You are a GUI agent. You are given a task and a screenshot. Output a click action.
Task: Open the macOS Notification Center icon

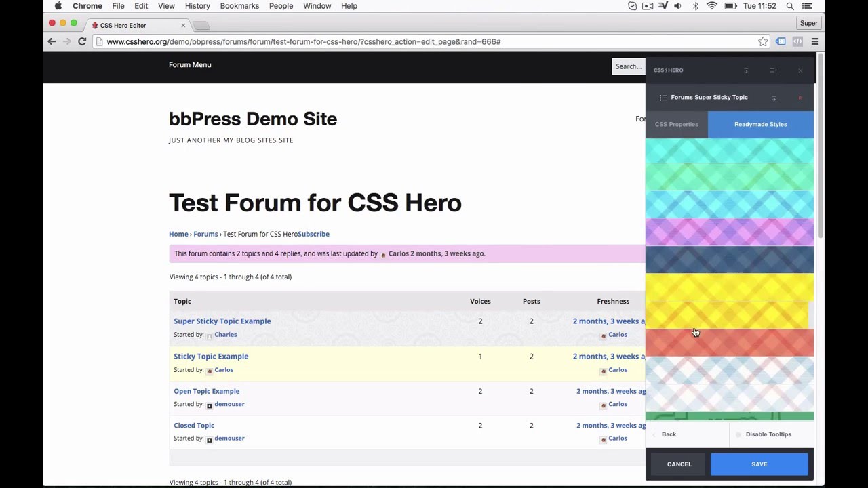pos(807,6)
